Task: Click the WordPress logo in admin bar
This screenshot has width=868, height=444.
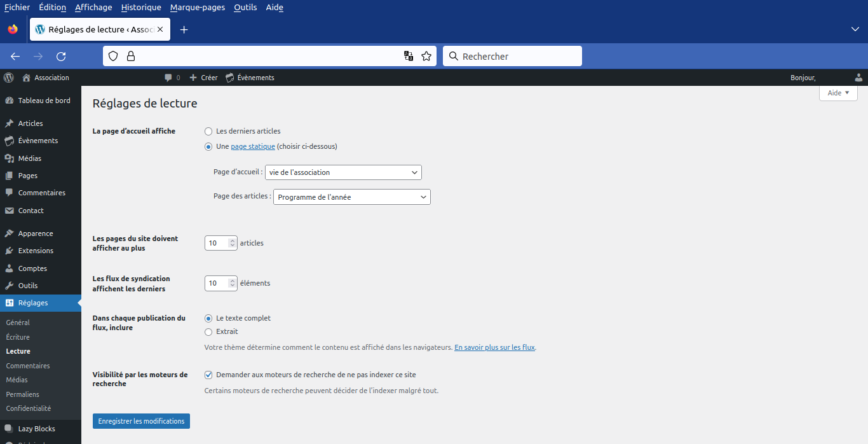Action: coord(9,78)
